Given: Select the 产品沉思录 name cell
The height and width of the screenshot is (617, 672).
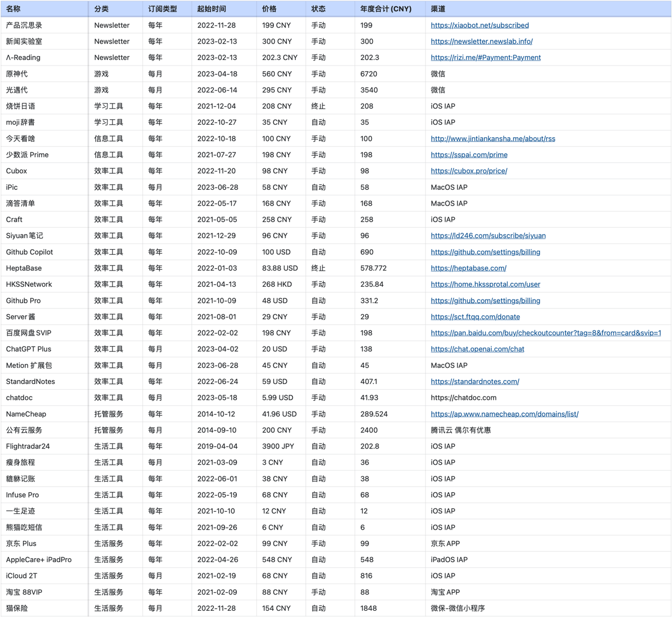Looking at the screenshot, I should coord(44,25).
